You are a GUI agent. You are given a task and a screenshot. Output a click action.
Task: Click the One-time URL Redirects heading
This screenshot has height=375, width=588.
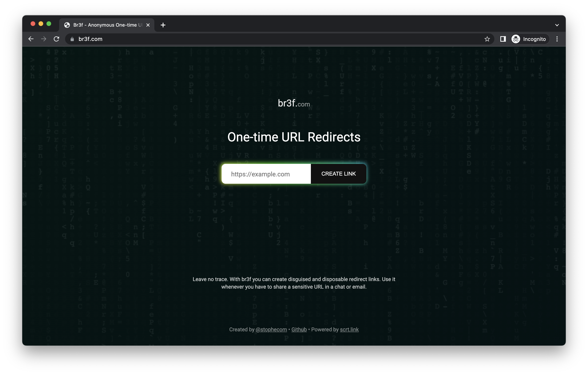pos(294,137)
